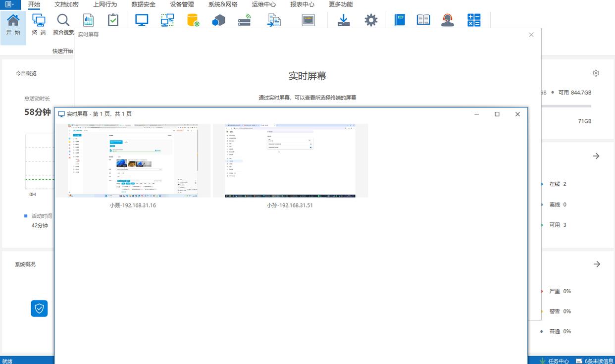Select the blue cube toolbar icon
615x364 pixels.
[x=218, y=20]
